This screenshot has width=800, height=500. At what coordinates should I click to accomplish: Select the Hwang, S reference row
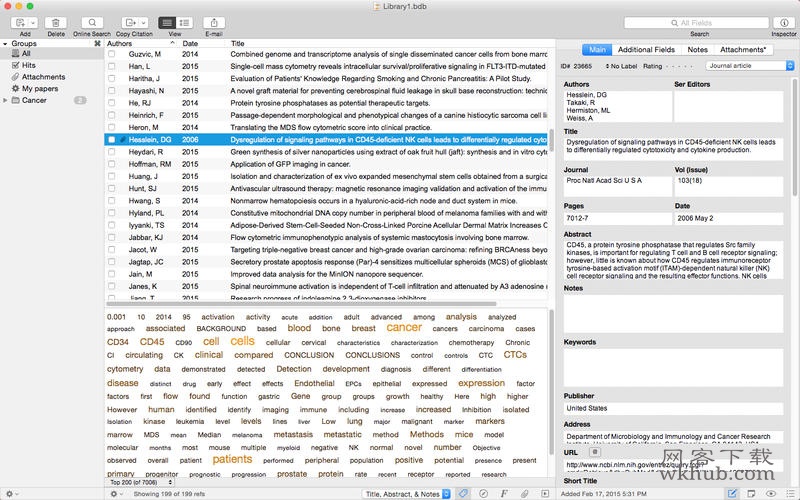[x=327, y=201]
